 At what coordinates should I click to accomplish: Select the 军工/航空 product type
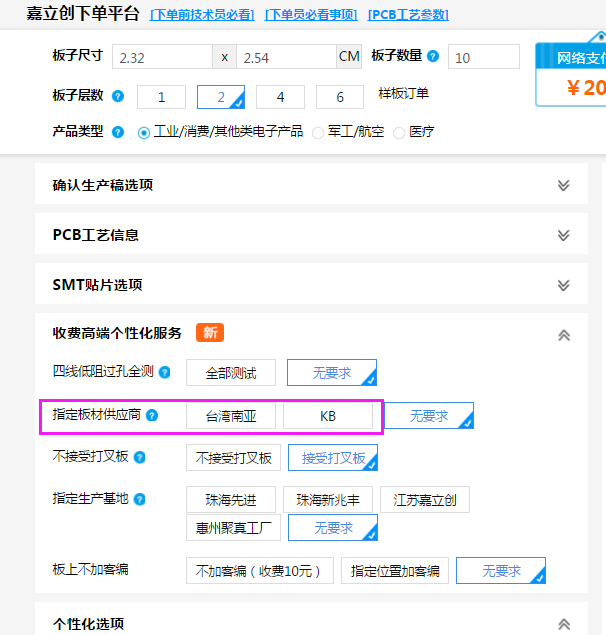tap(319, 132)
